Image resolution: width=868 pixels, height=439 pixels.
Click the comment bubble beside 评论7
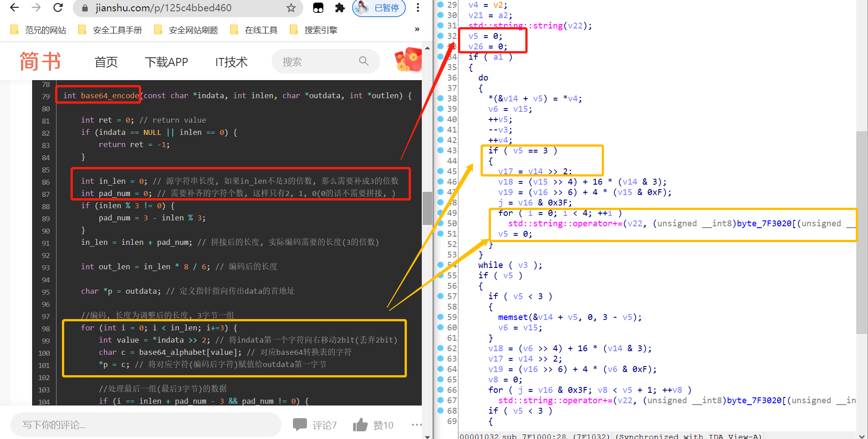pyautogui.click(x=301, y=424)
